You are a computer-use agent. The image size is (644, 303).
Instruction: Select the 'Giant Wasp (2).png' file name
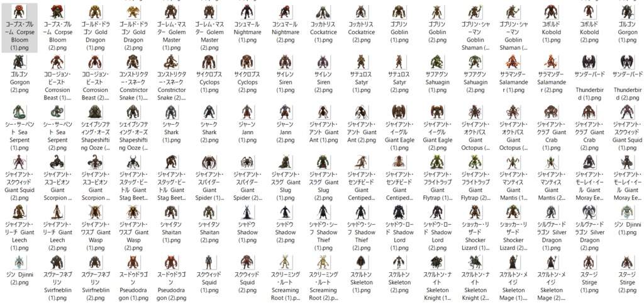tap(133, 236)
